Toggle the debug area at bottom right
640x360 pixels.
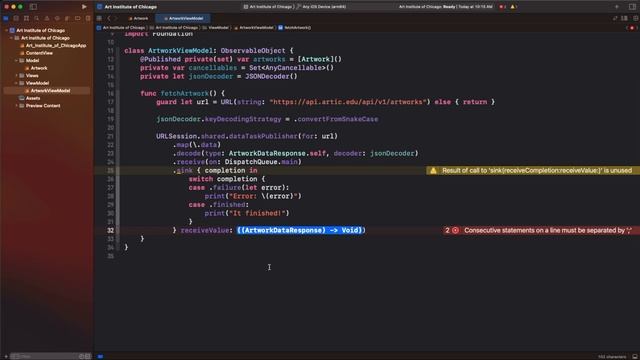(x=635, y=356)
